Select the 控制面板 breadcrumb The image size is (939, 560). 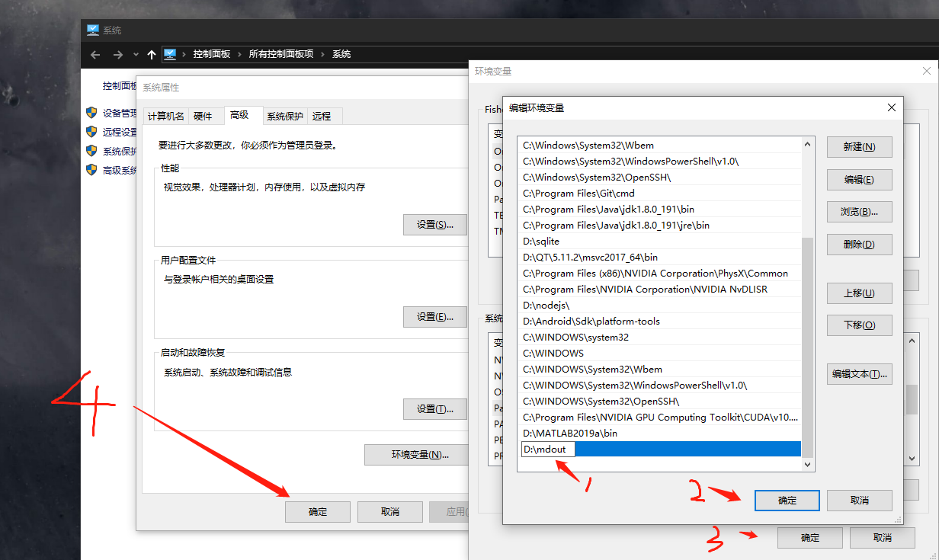(x=212, y=54)
